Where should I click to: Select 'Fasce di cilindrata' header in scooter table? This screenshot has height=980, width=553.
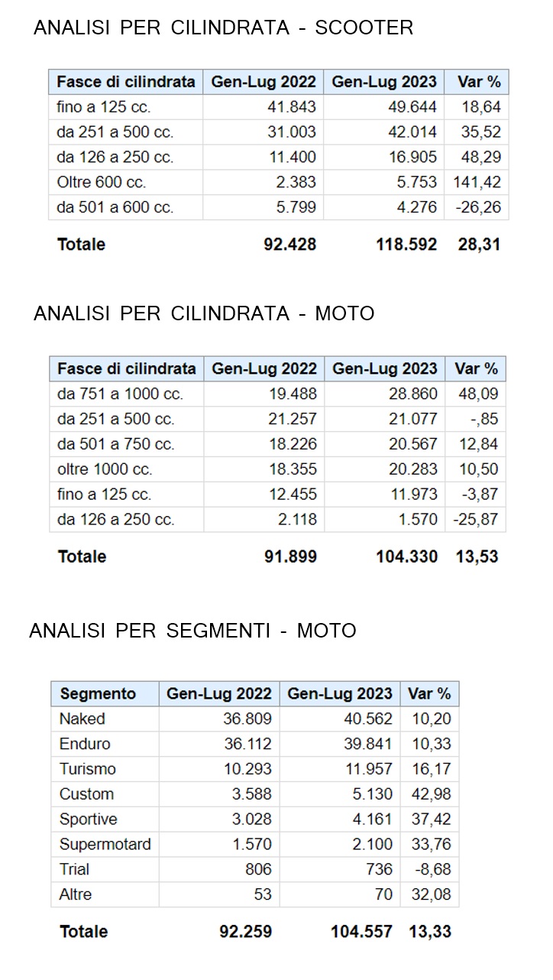pyautogui.click(x=126, y=82)
